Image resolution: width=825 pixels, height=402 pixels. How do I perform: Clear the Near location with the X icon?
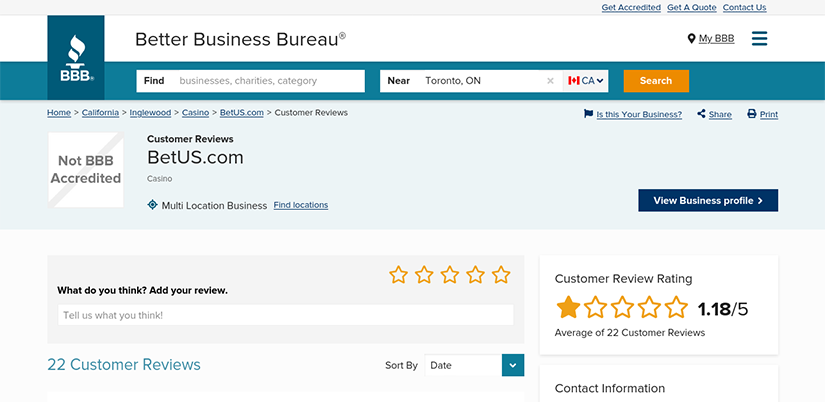pos(550,81)
